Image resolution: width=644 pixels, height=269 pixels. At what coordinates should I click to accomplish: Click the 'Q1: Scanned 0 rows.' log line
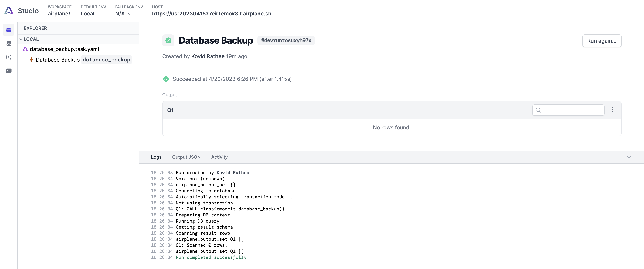(202, 245)
